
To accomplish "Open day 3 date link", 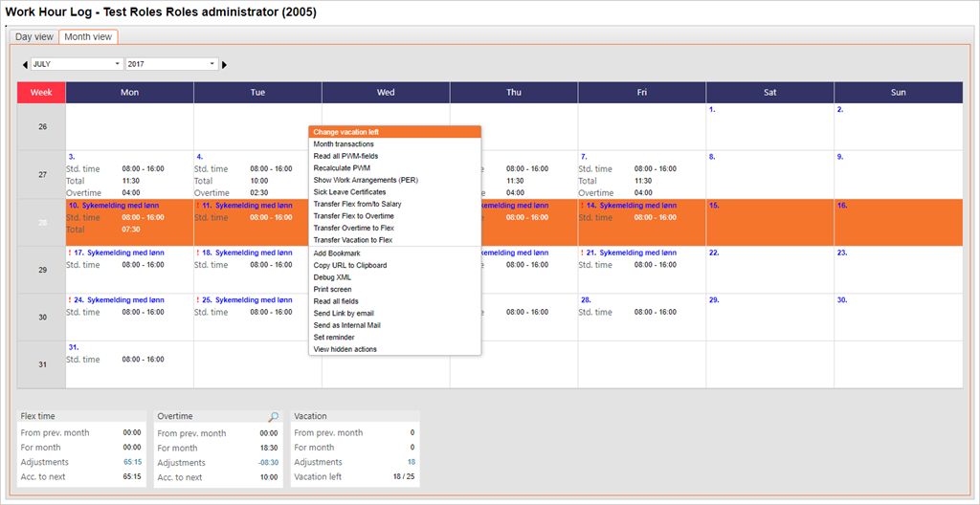I will [x=72, y=156].
